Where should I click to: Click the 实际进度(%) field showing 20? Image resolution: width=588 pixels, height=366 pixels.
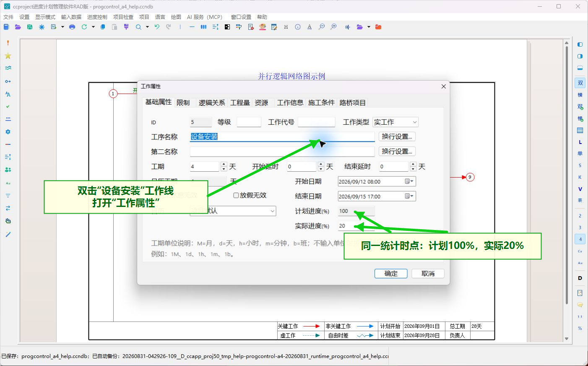[x=356, y=226]
